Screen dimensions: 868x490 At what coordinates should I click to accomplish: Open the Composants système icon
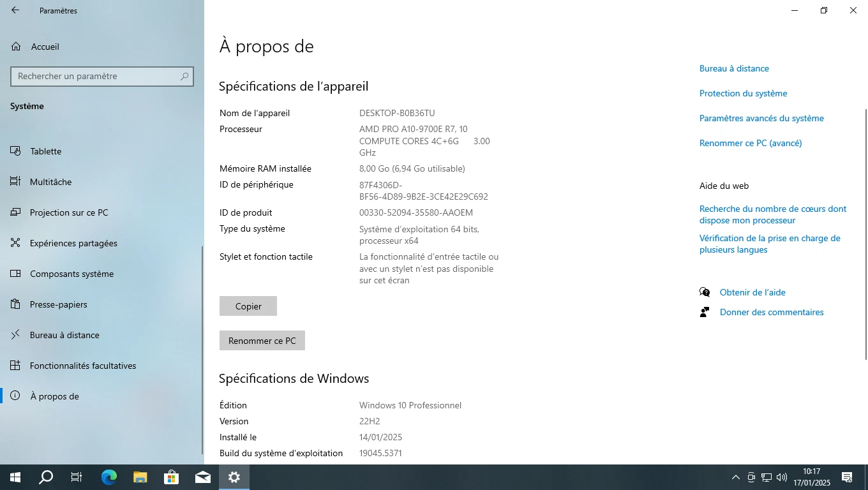pyautogui.click(x=15, y=274)
